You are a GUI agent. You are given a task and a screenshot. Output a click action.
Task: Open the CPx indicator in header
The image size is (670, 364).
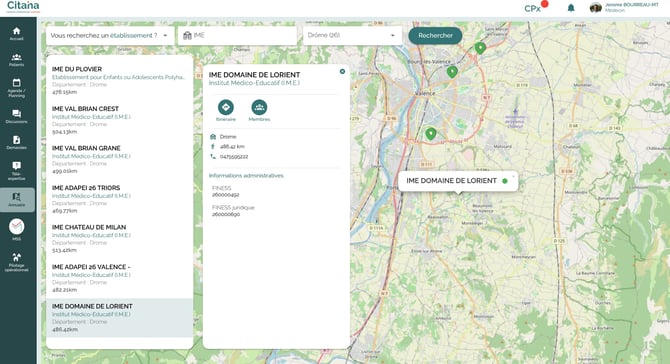(535, 7)
